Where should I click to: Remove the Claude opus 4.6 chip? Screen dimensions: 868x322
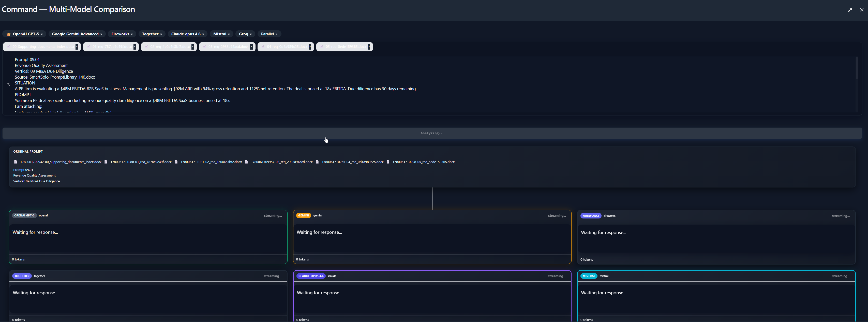(x=203, y=34)
